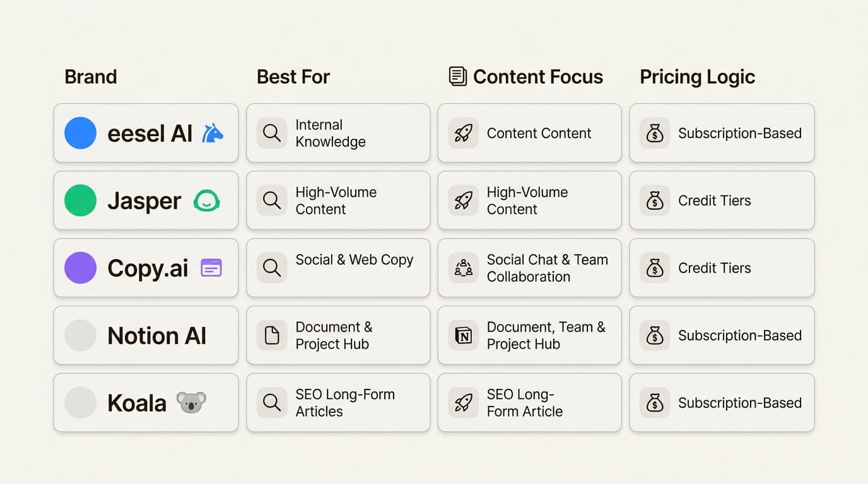The height and width of the screenshot is (484, 868).
Task: Click the Copy.ai purple card icon
Action: click(x=211, y=268)
